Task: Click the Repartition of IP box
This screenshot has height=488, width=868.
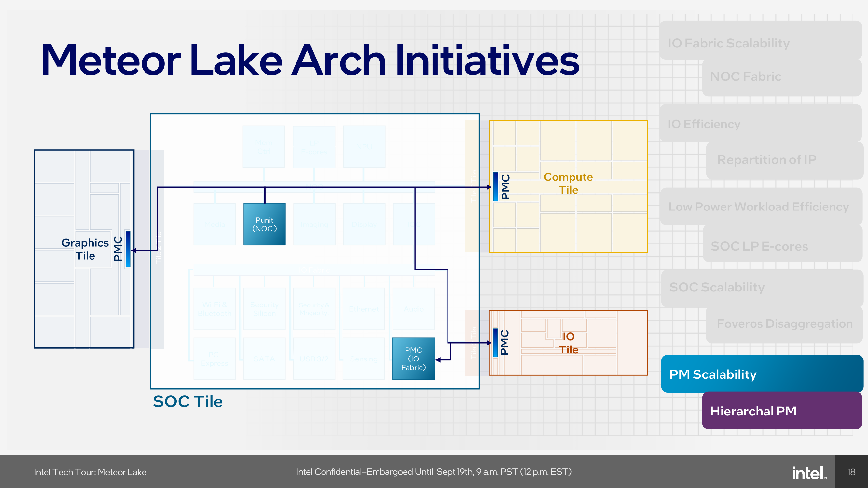Action: pyautogui.click(x=784, y=160)
